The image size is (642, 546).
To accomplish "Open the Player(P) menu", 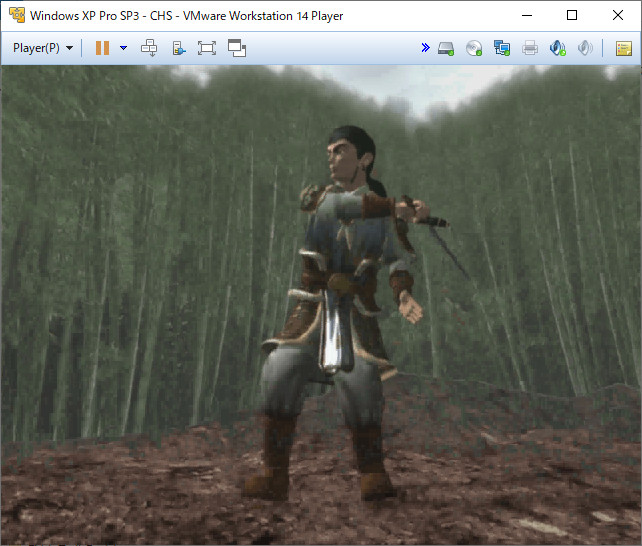I will click(x=43, y=48).
